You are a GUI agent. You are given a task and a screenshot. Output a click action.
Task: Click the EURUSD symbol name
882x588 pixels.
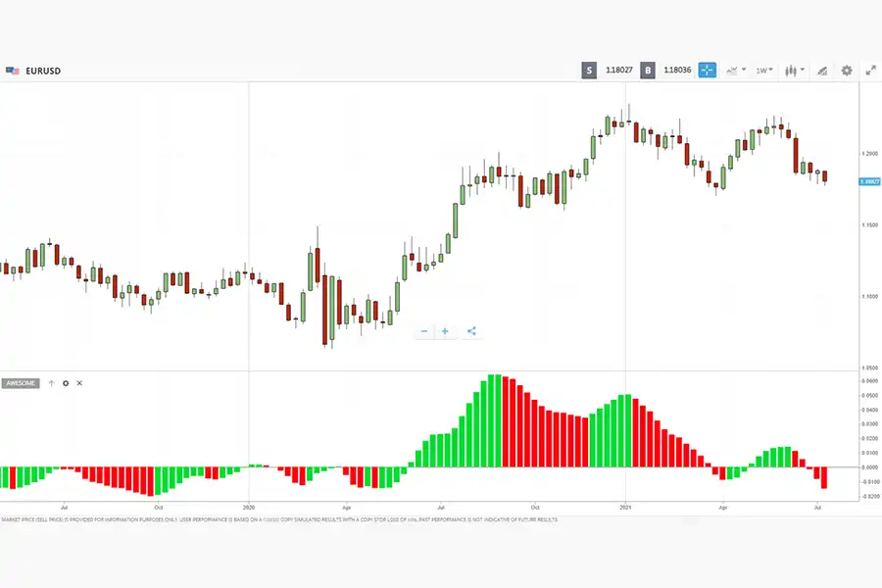pos(43,71)
